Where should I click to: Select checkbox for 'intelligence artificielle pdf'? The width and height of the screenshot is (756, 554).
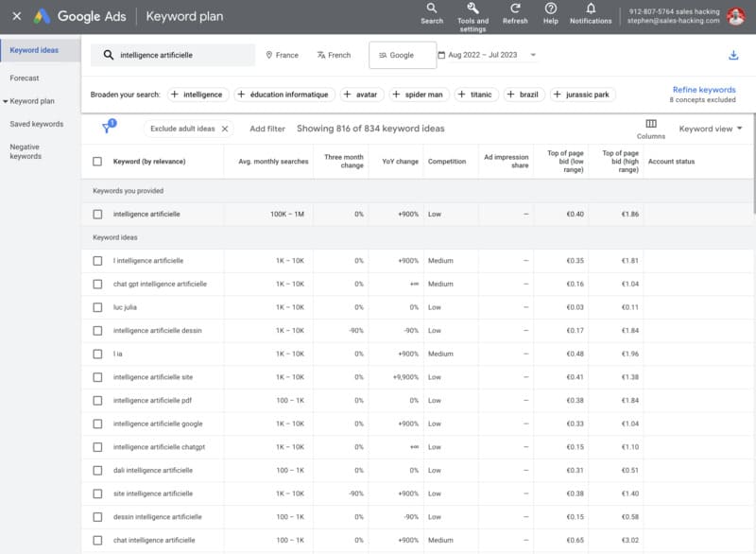click(97, 401)
